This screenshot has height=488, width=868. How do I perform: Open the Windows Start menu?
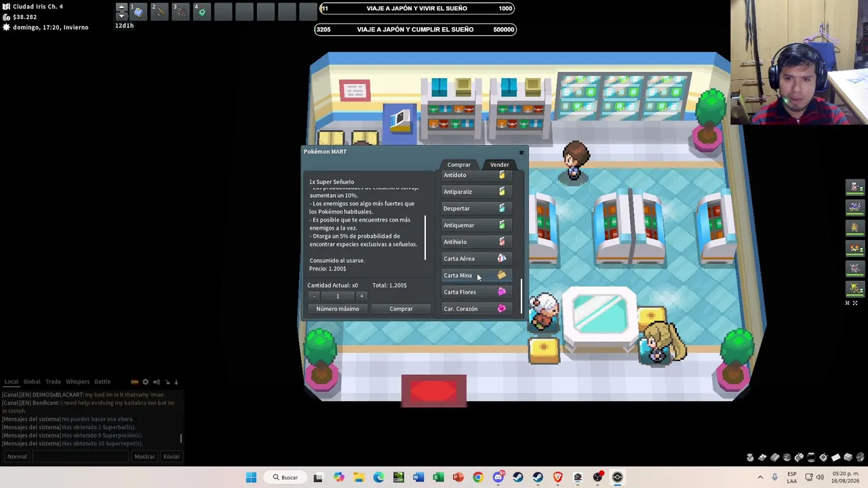point(251,477)
